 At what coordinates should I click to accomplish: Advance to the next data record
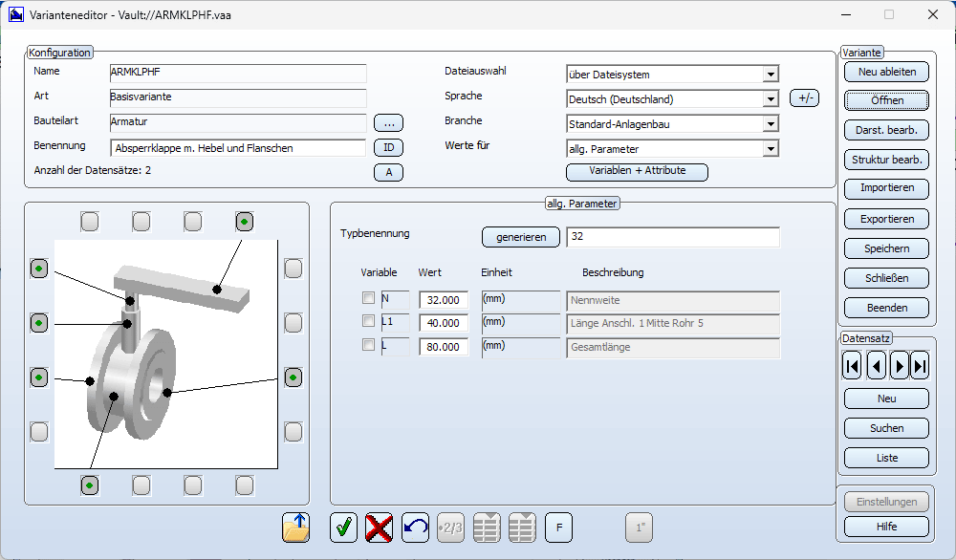(x=899, y=366)
